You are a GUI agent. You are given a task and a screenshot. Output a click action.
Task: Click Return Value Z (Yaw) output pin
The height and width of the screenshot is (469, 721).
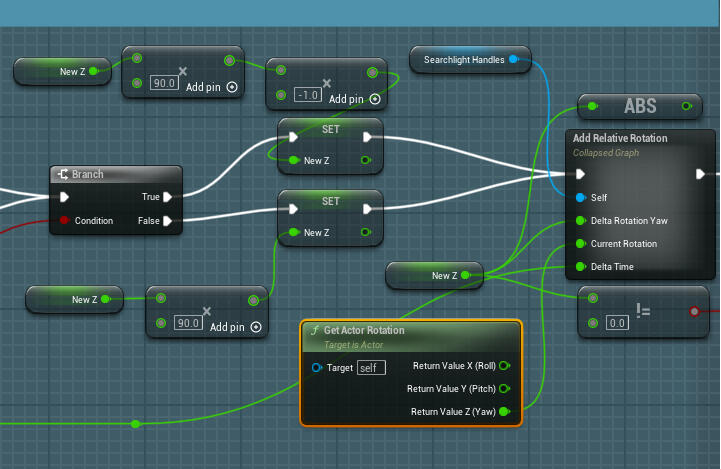(x=504, y=411)
